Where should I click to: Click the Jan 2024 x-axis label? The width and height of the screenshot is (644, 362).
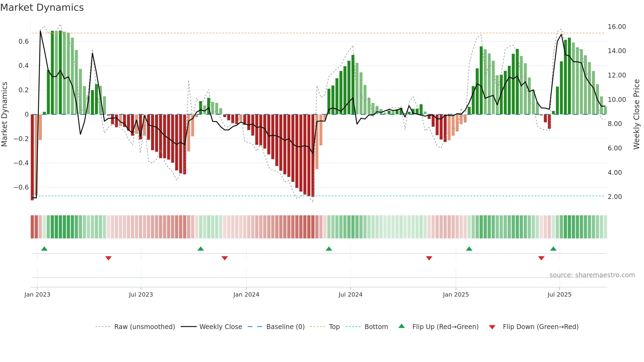(246, 294)
